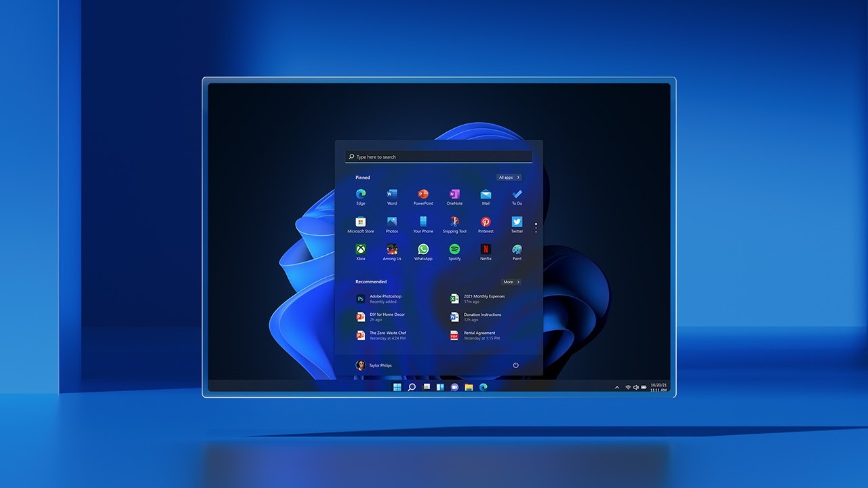Image resolution: width=868 pixels, height=488 pixels.
Task: Click the search input field
Action: coord(438,156)
